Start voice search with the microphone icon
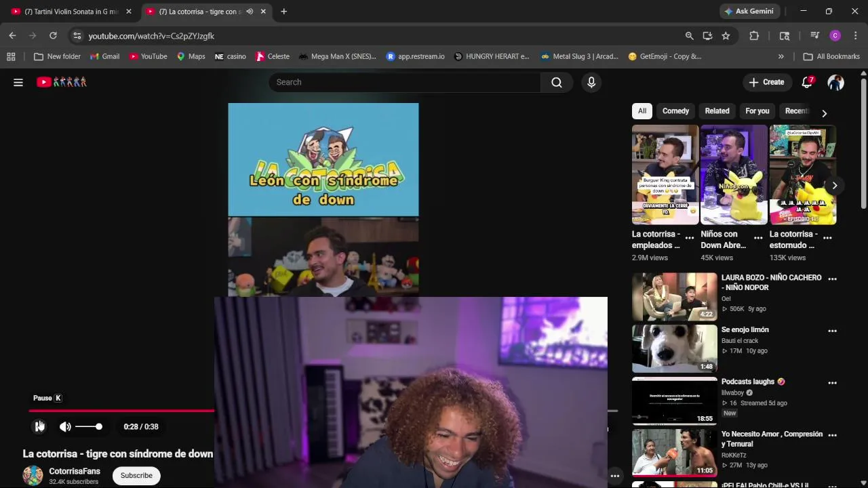The image size is (868, 488). pos(591,82)
